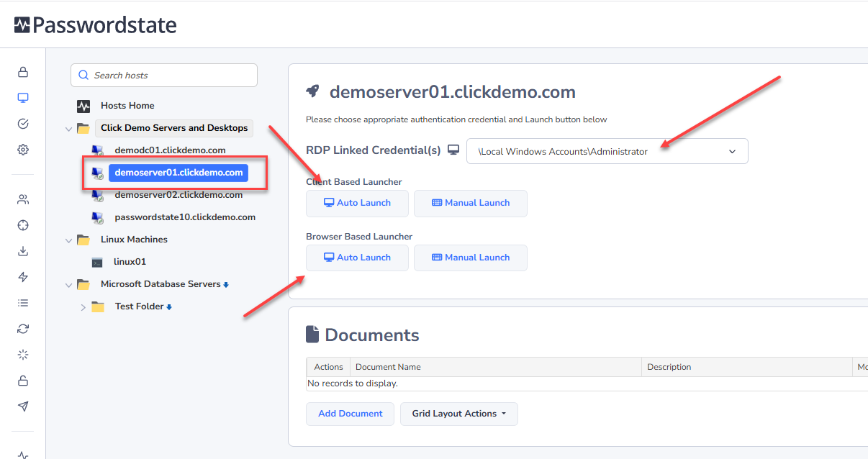
Task: Open the settings gear icon in sidebar
Action: (x=23, y=150)
